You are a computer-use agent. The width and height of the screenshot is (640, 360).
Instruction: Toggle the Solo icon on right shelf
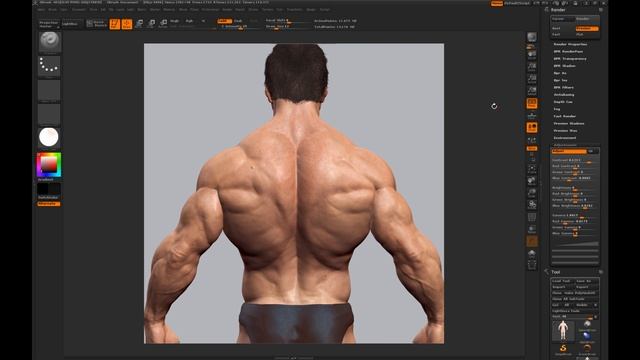[x=532, y=253]
